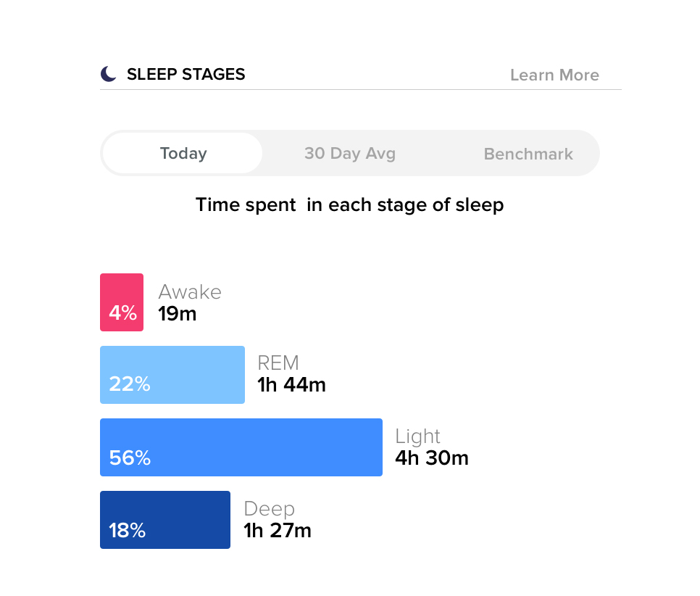
Task: Click the Light stage label
Action: (417, 436)
